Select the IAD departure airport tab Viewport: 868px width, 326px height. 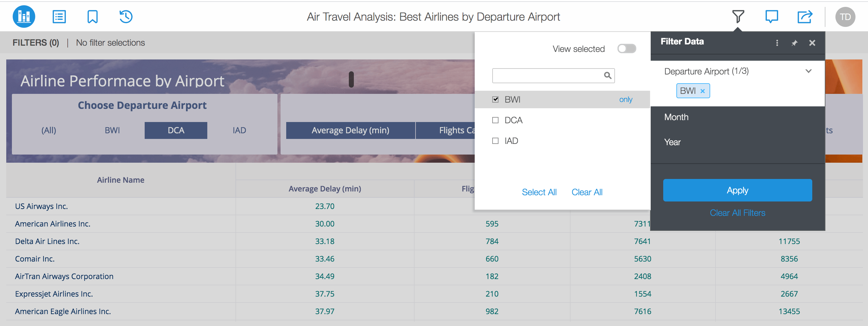[x=239, y=130]
